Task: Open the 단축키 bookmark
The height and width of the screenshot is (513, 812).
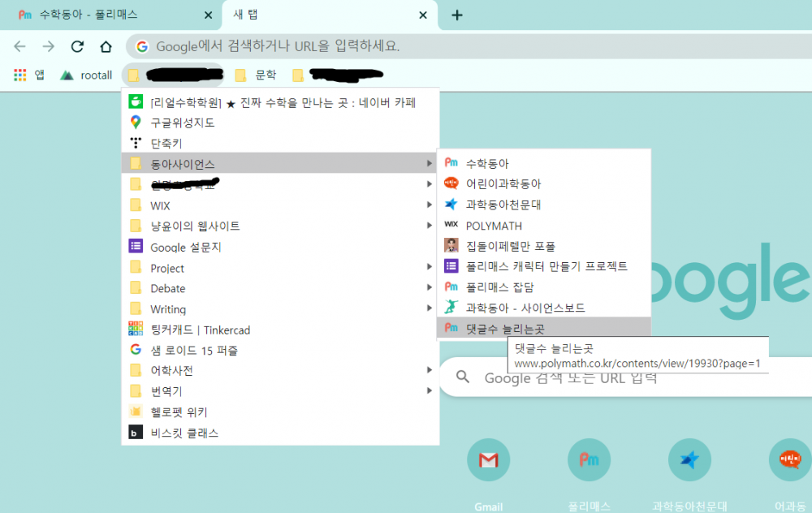Action: coord(280,144)
